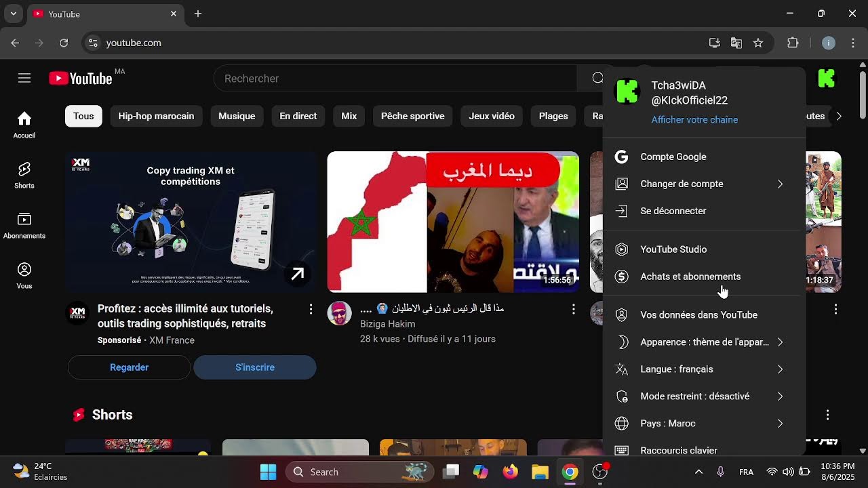868x488 pixels.
Task: Click the taskbar Search box
Action: pyautogui.click(x=359, y=472)
